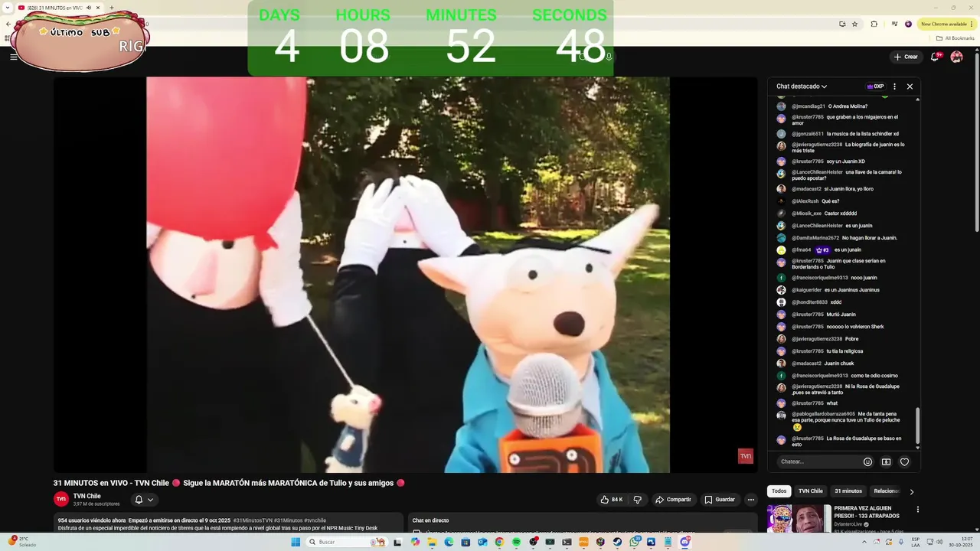980x551 pixels.
Task: Open Google Chrome from the taskbar
Action: pos(499,542)
